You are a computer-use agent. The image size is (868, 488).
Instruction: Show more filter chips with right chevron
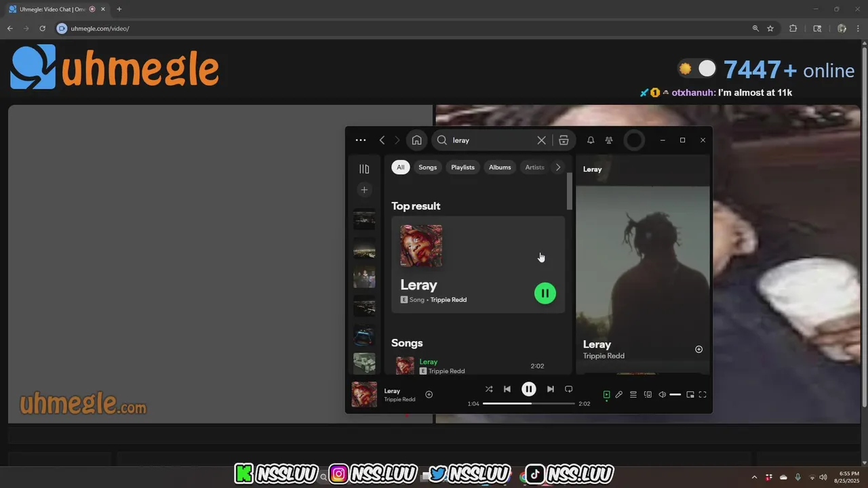pyautogui.click(x=558, y=167)
